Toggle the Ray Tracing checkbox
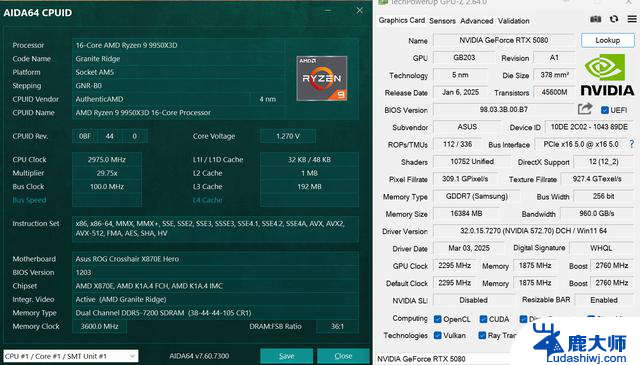The width and height of the screenshot is (640, 365). 482,335
